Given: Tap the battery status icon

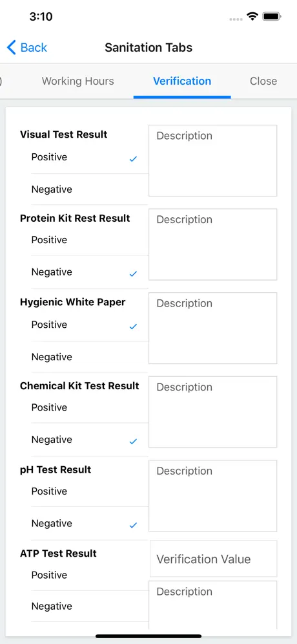Looking at the screenshot, I should [272, 16].
